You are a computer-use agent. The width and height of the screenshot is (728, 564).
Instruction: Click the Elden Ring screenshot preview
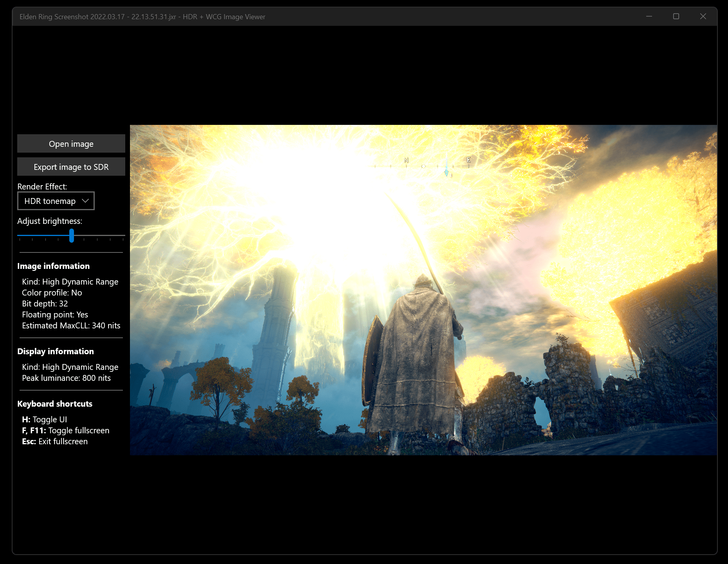tap(423, 290)
